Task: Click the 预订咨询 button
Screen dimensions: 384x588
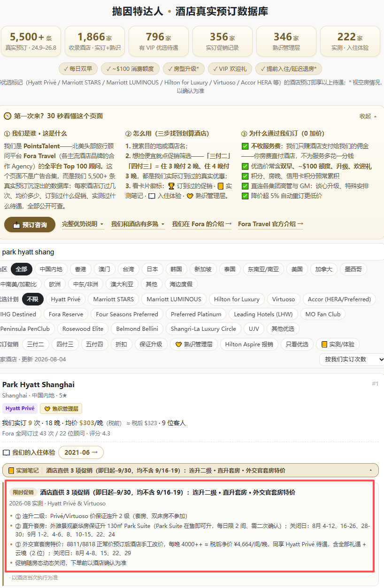Action: [x=30, y=225]
